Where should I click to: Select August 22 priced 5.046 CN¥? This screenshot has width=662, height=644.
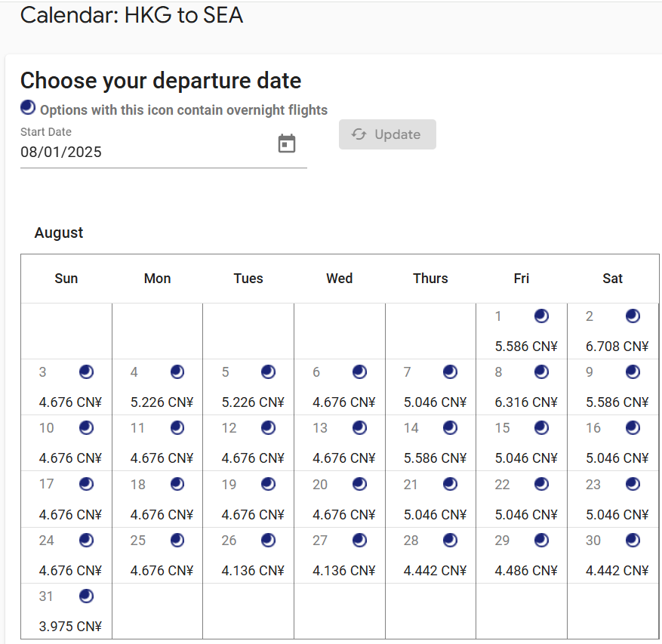pos(522,499)
